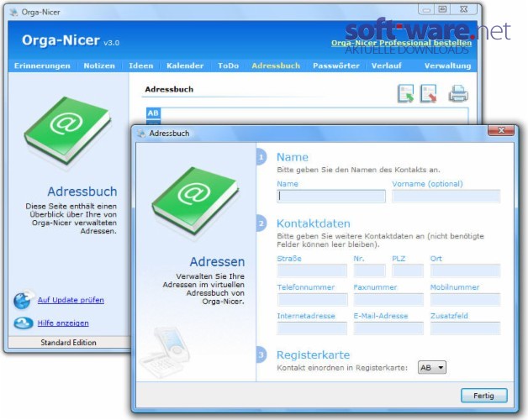Click the Nr. input field
The height and width of the screenshot is (420, 528).
click(x=369, y=270)
